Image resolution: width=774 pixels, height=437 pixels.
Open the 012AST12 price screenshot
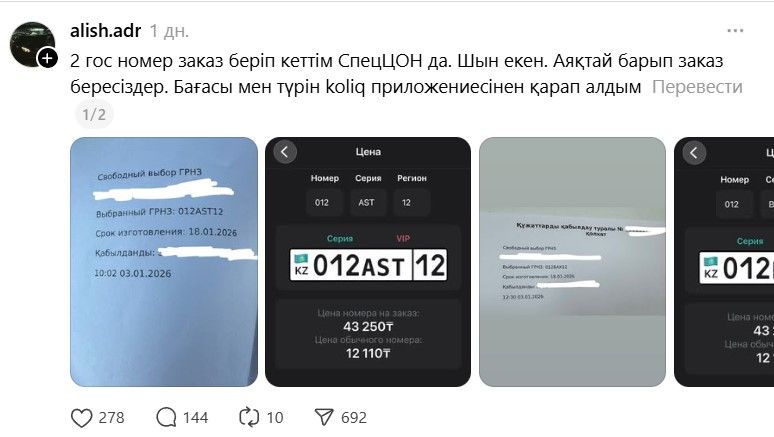368,262
